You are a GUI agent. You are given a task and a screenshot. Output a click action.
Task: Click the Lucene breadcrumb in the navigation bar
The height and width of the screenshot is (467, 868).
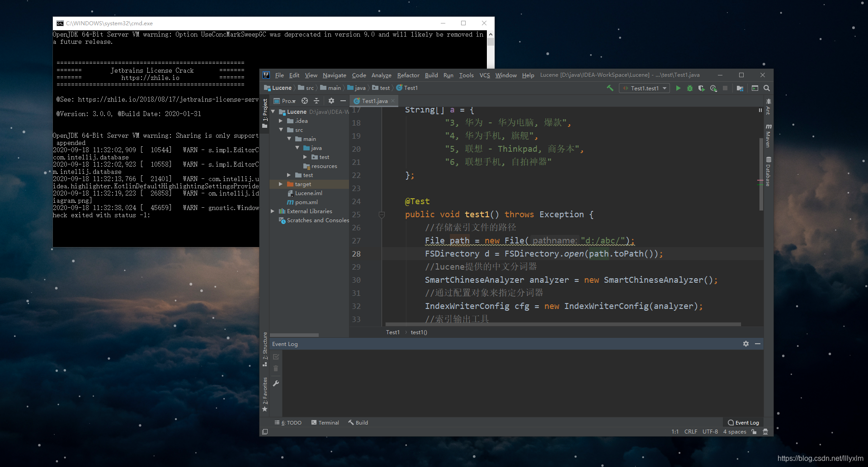278,88
